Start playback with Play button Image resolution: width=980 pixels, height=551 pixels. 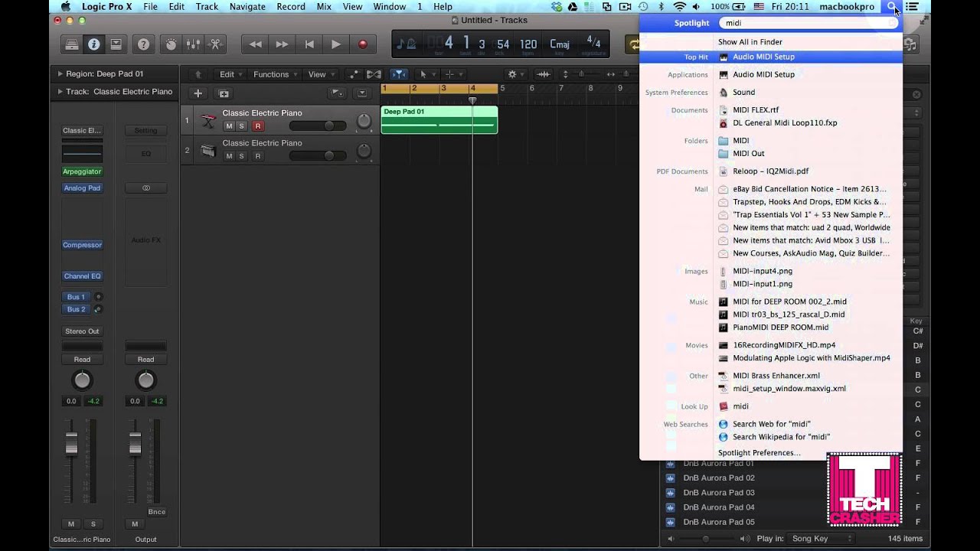point(335,44)
